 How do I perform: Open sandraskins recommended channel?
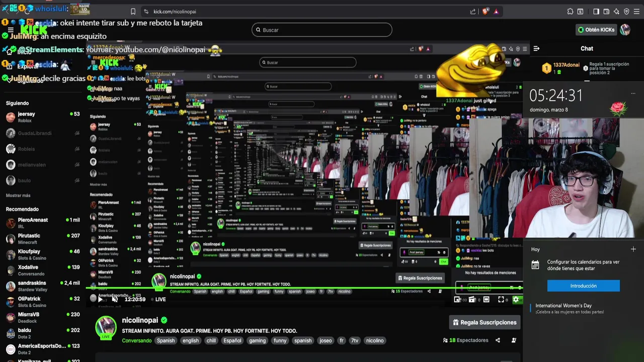click(x=43, y=286)
